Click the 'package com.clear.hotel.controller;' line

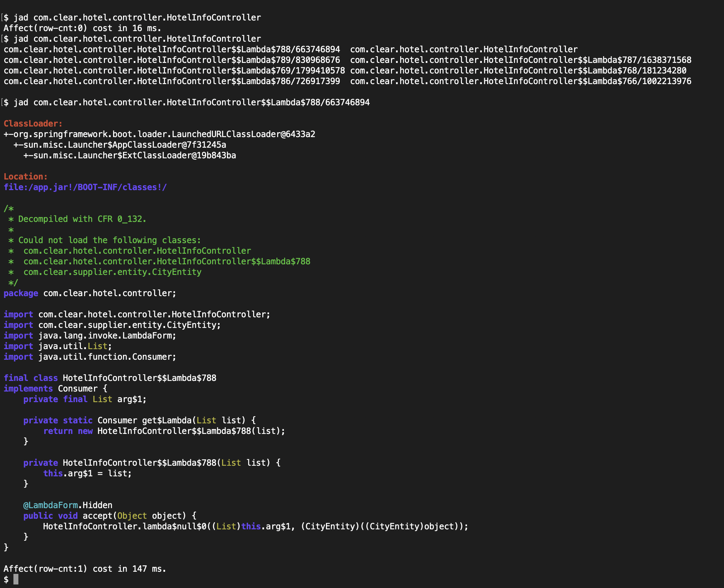(90, 293)
